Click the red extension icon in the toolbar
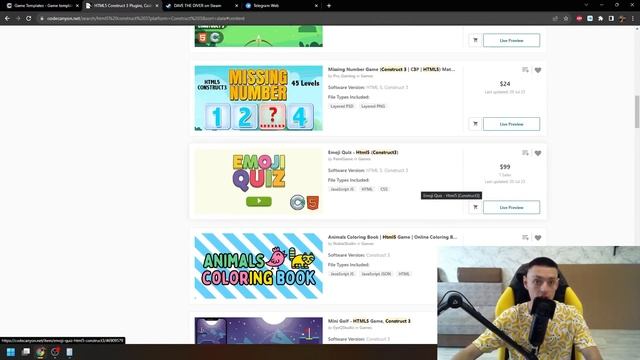Image resolution: width=640 pixels, height=360 pixels. coord(579,18)
